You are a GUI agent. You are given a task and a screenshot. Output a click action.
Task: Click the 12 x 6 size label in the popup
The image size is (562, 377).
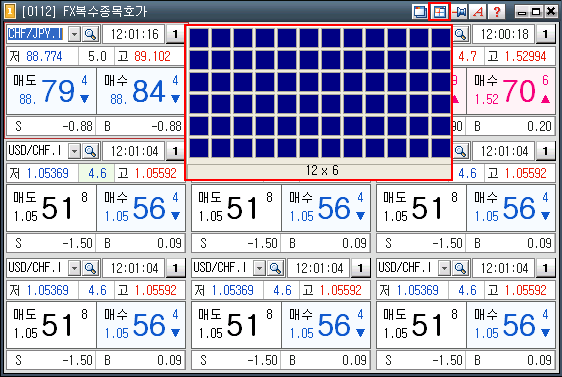322,171
